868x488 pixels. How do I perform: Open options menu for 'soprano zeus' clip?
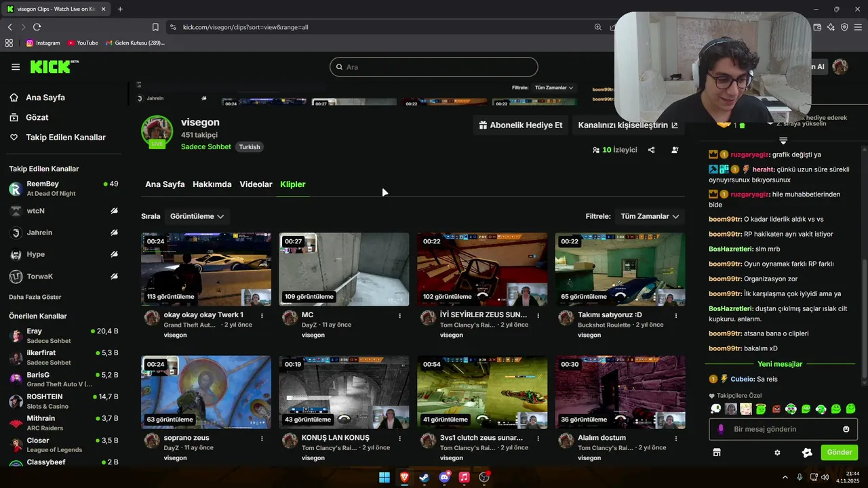262,439
